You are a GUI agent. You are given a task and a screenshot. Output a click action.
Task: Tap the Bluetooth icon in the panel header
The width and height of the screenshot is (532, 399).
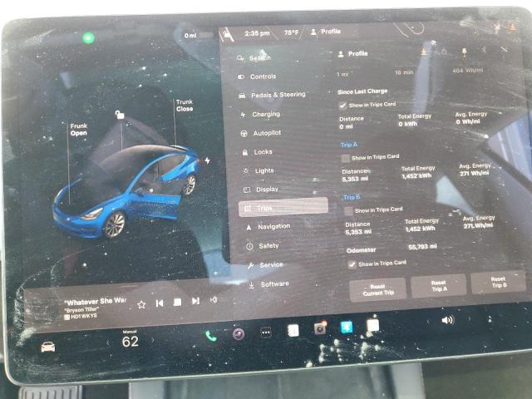(x=484, y=50)
